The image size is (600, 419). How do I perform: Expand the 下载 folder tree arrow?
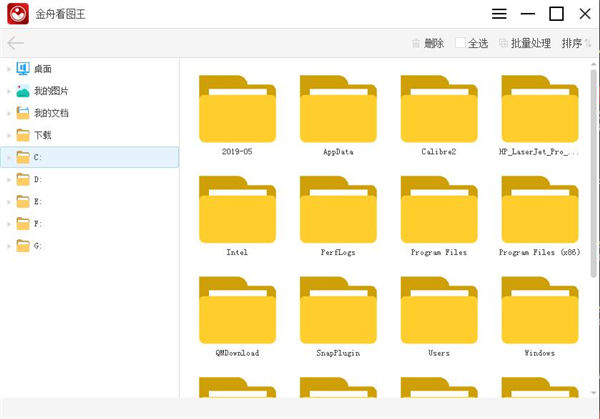tap(8, 135)
